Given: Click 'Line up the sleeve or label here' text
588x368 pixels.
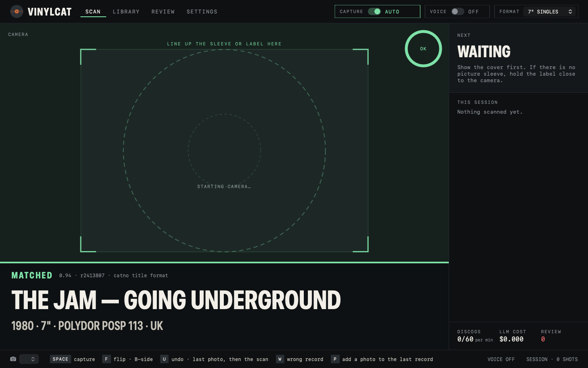Looking at the screenshot, I should point(224,44).
